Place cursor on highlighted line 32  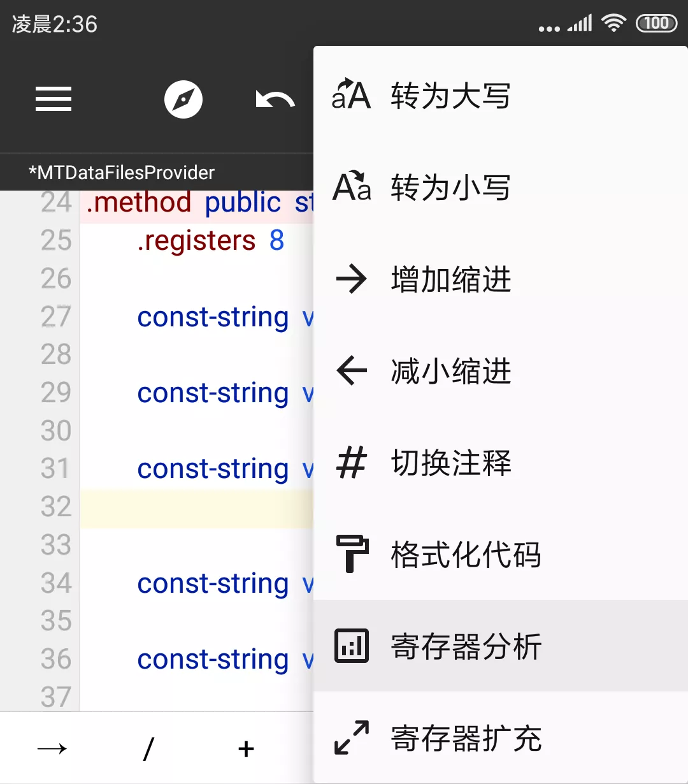click(x=196, y=508)
